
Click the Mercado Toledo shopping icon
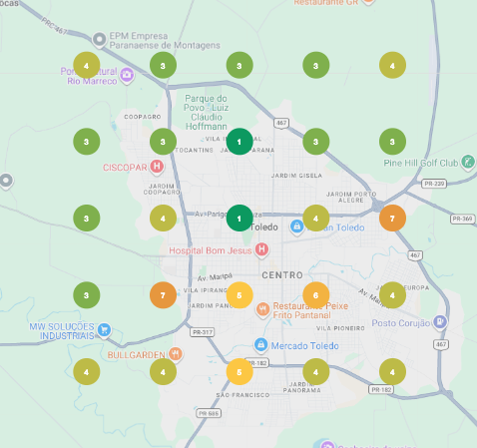coord(261,345)
